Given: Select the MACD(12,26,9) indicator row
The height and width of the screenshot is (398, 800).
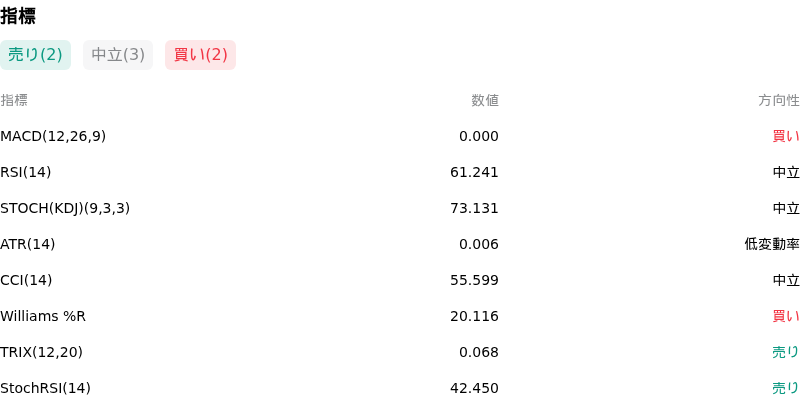Looking at the screenshot, I should click(400, 136).
